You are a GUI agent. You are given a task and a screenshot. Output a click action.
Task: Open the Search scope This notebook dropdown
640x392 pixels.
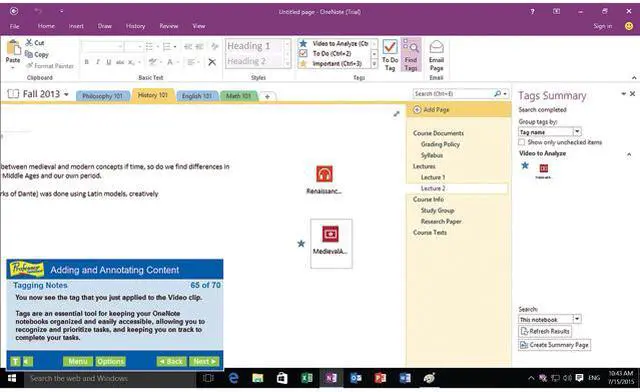pyautogui.click(x=577, y=319)
